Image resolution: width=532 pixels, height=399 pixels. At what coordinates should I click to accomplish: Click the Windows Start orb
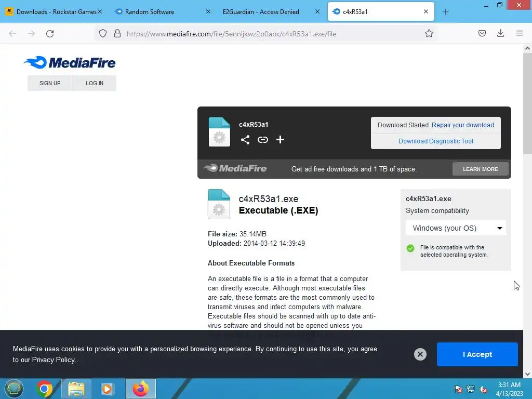click(x=14, y=389)
